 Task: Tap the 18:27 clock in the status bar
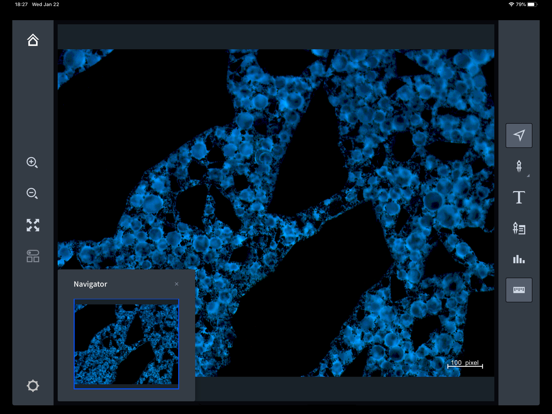click(21, 4)
